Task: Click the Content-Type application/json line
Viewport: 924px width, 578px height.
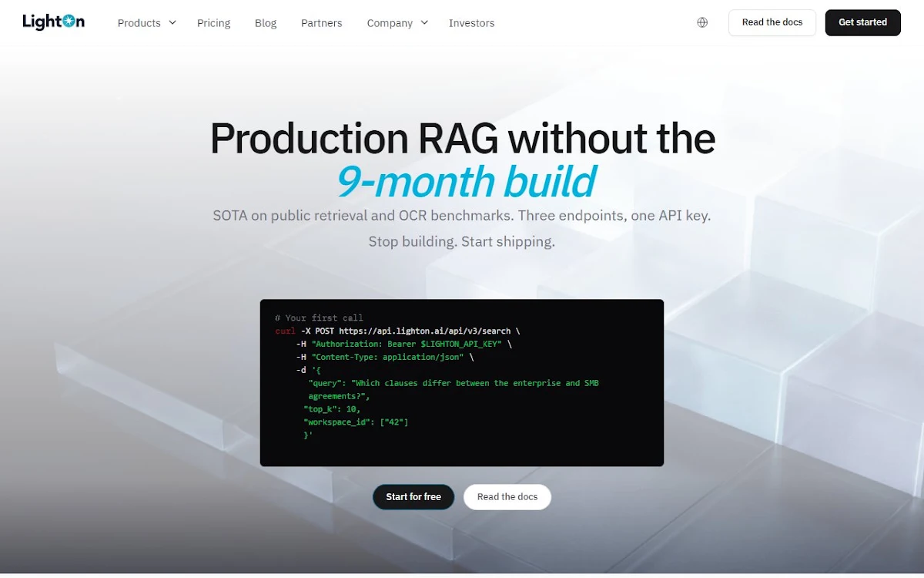Action: [385, 357]
